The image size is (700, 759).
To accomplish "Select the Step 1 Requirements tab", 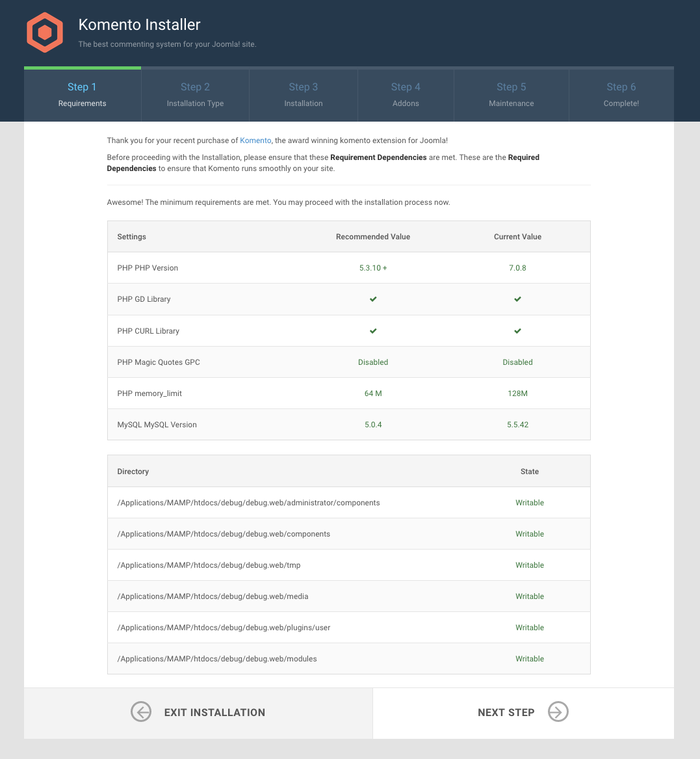I will pos(83,94).
